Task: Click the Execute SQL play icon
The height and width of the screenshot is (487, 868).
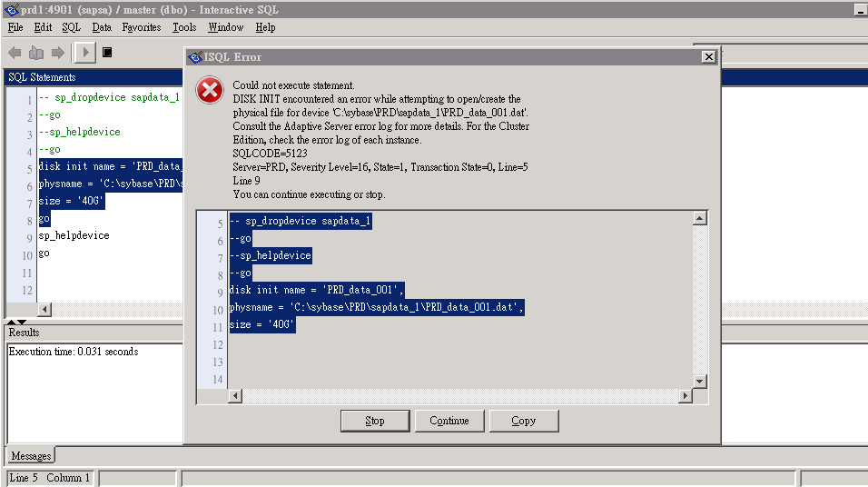Action: click(x=85, y=53)
